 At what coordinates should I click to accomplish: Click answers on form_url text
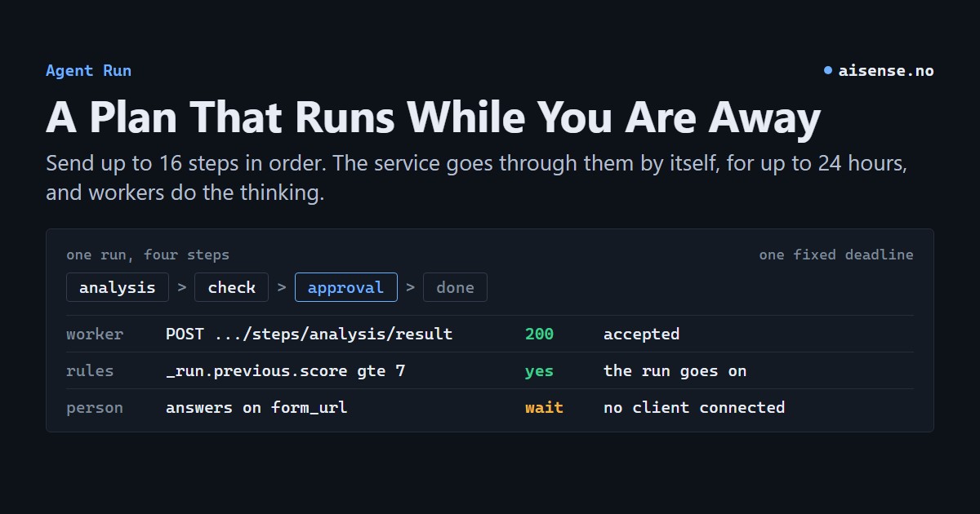(x=256, y=407)
